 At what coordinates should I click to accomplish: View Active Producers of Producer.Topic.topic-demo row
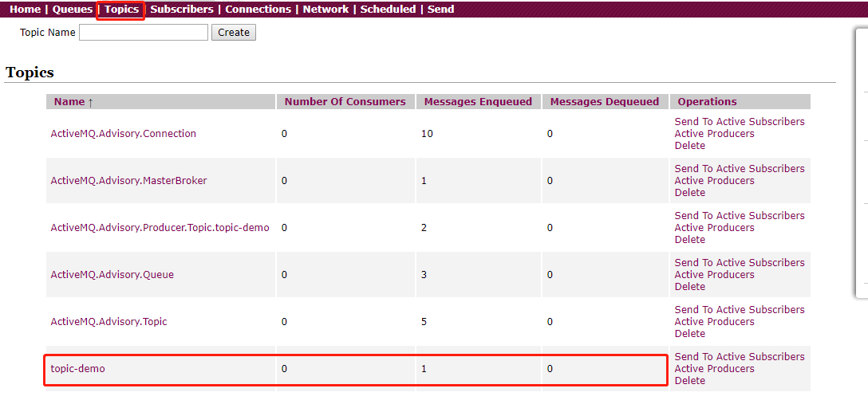tap(715, 228)
